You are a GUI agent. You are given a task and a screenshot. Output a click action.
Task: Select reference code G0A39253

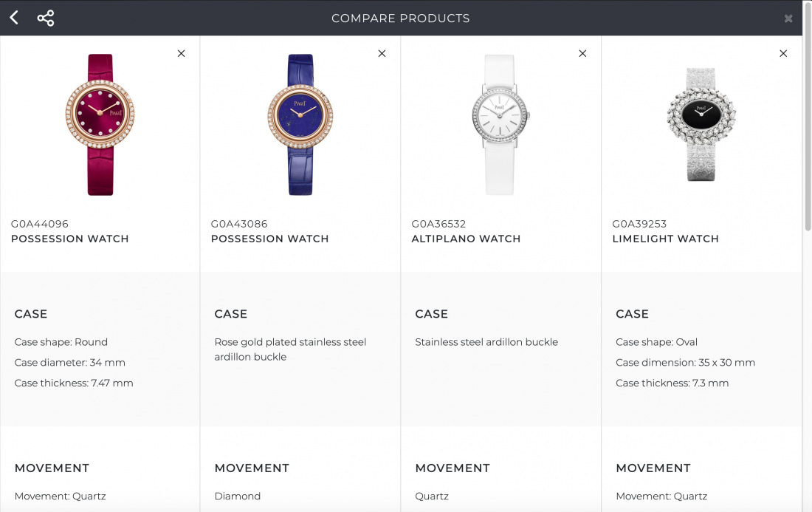639,224
